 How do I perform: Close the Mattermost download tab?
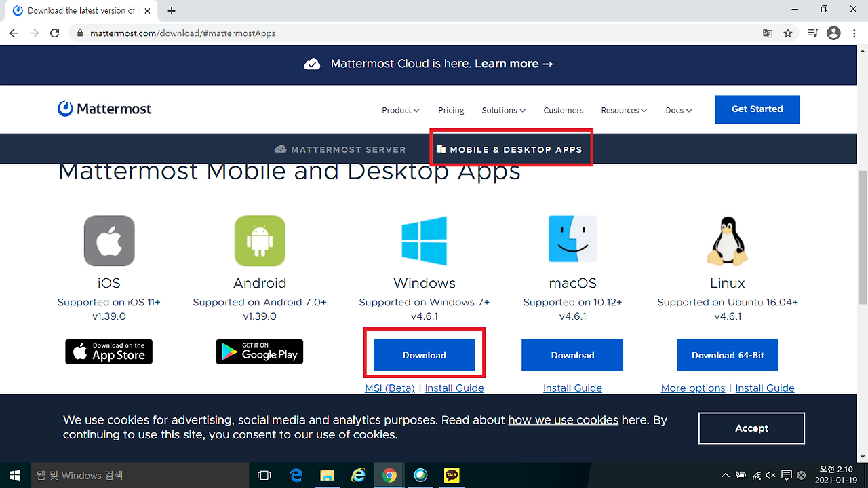tap(149, 11)
